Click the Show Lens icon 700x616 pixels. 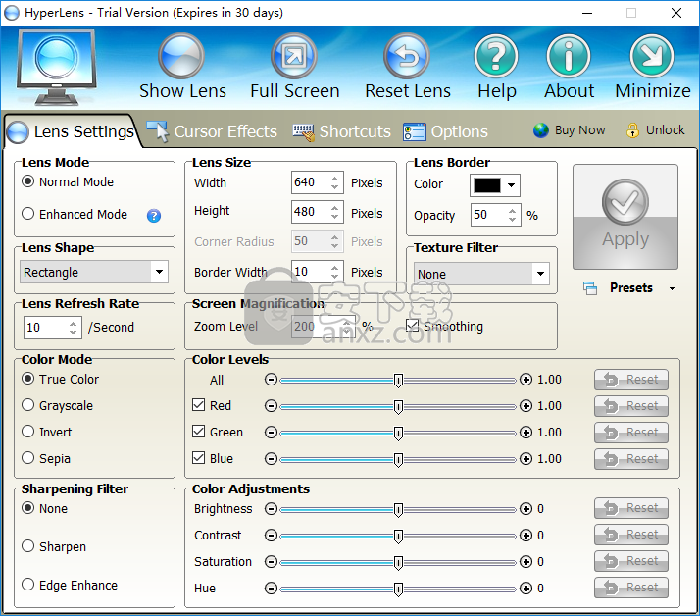(181, 56)
